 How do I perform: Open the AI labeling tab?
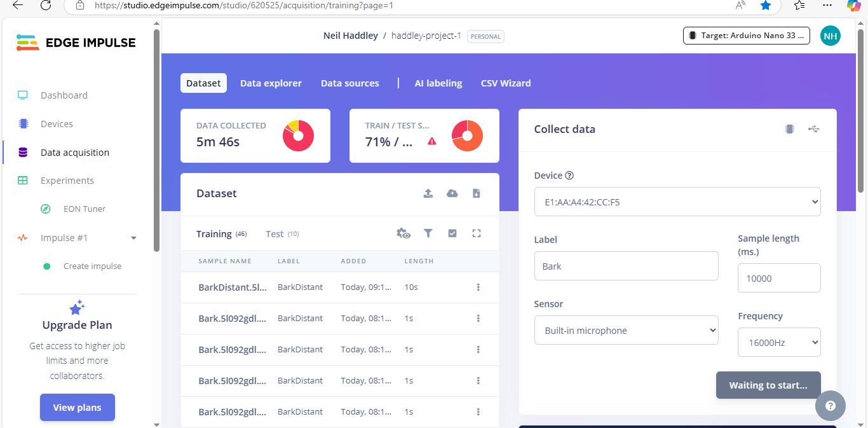pyautogui.click(x=438, y=83)
